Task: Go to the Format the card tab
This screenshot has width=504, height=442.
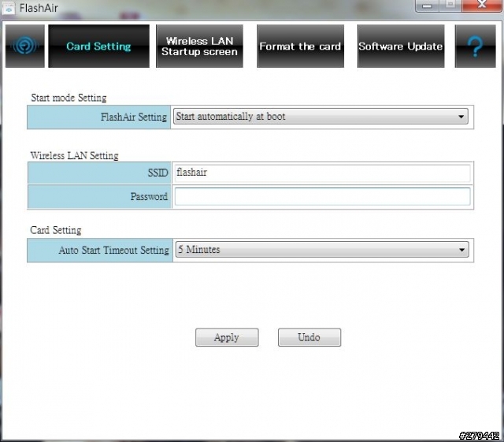Action: coord(300,46)
